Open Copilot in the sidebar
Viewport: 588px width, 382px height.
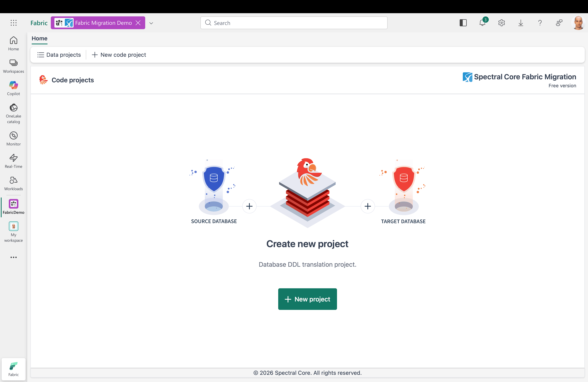(x=14, y=88)
